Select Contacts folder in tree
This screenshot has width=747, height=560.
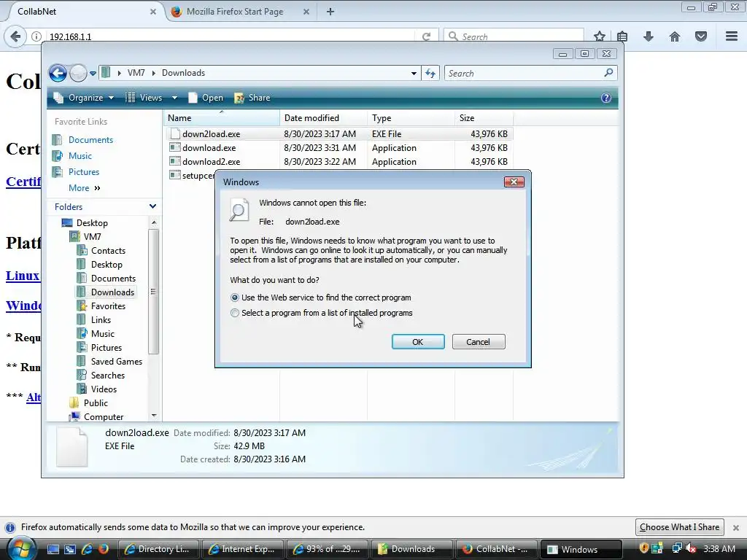[108, 251]
